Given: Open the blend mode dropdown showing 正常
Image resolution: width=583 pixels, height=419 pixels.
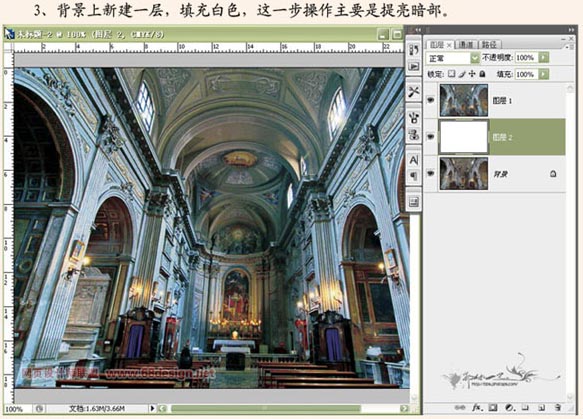Looking at the screenshot, I should [452, 58].
